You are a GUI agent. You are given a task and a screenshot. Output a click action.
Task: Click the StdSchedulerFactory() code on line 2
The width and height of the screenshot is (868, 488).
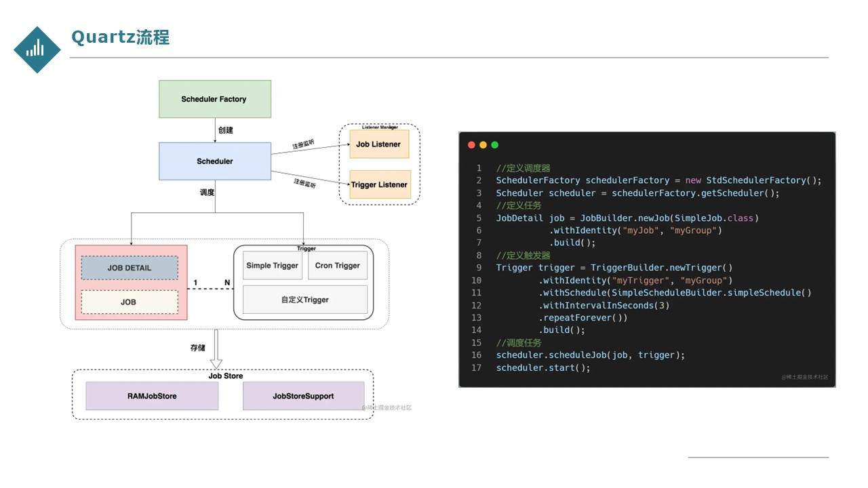click(764, 180)
